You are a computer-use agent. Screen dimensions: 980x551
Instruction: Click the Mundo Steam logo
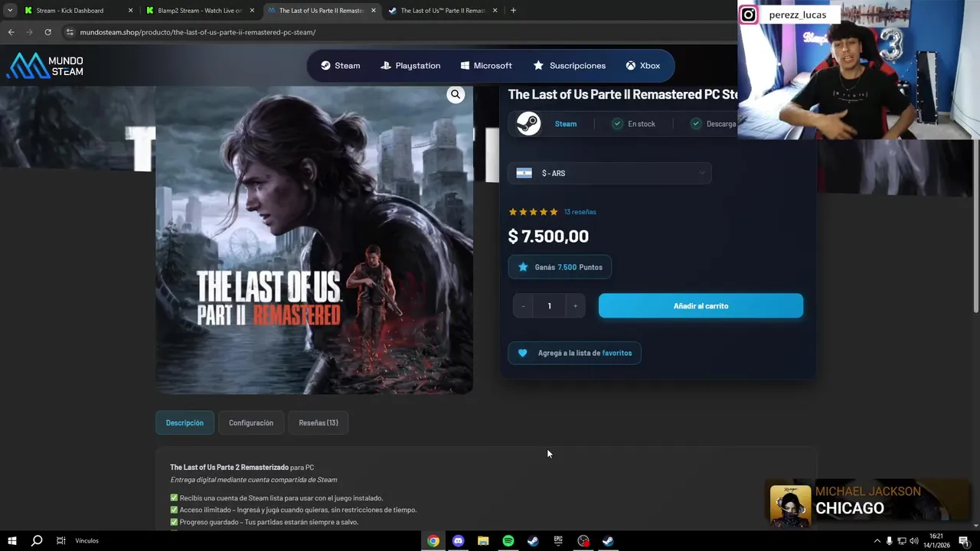(x=45, y=66)
